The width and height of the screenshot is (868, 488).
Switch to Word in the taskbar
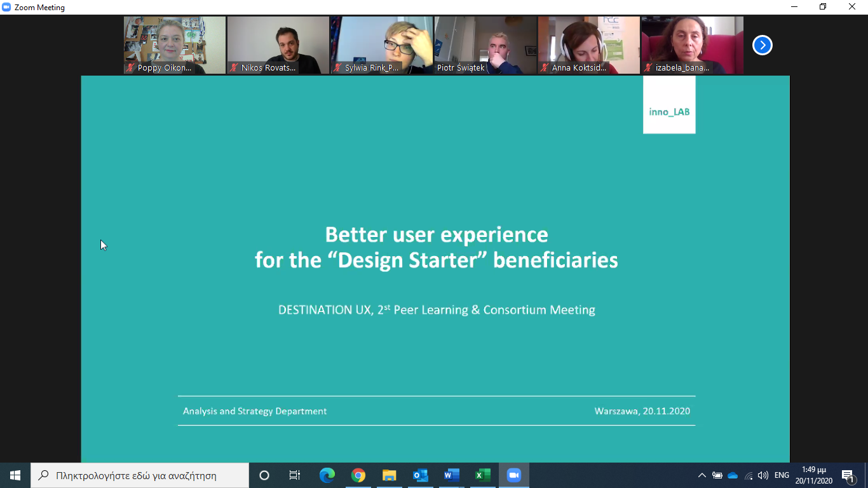[x=452, y=475]
